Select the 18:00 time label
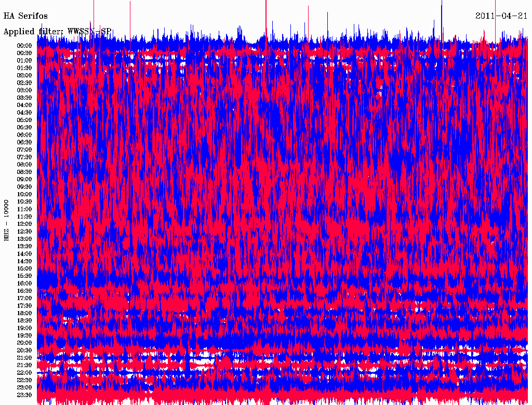Screen dimensions: 532x405 pos(24,314)
